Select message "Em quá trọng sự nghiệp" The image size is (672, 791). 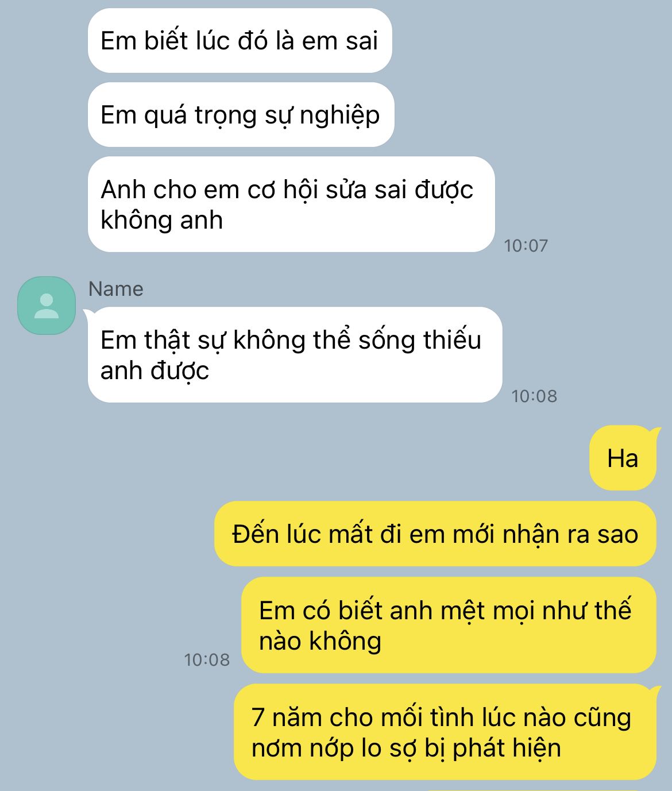tap(241, 115)
